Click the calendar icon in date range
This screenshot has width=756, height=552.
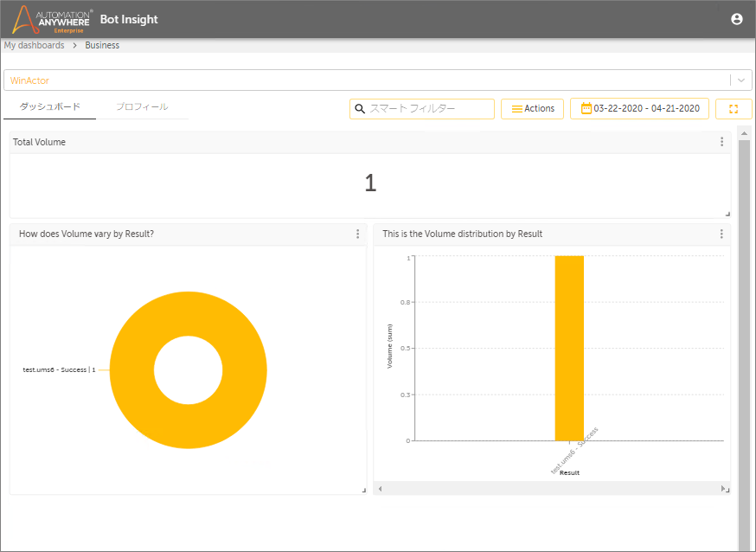[586, 108]
